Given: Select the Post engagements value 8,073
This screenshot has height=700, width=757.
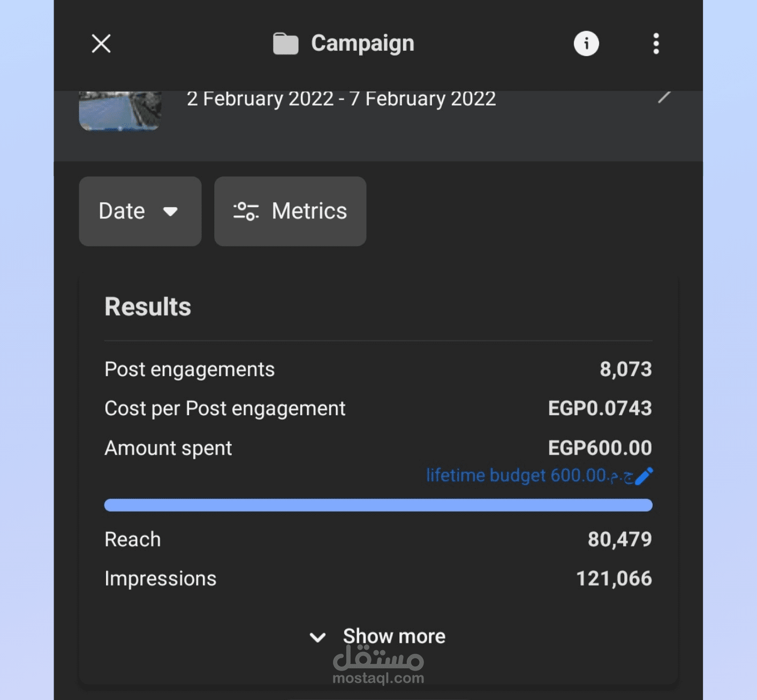Looking at the screenshot, I should [625, 369].
